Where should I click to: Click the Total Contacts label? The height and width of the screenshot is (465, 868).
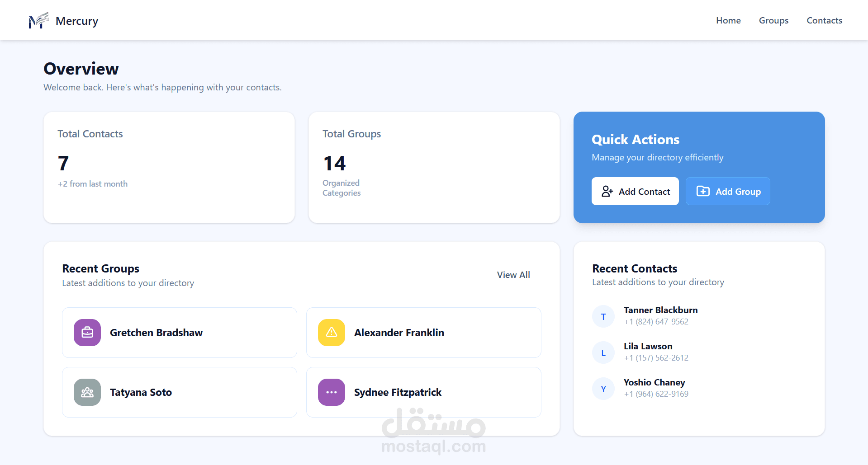90,134
